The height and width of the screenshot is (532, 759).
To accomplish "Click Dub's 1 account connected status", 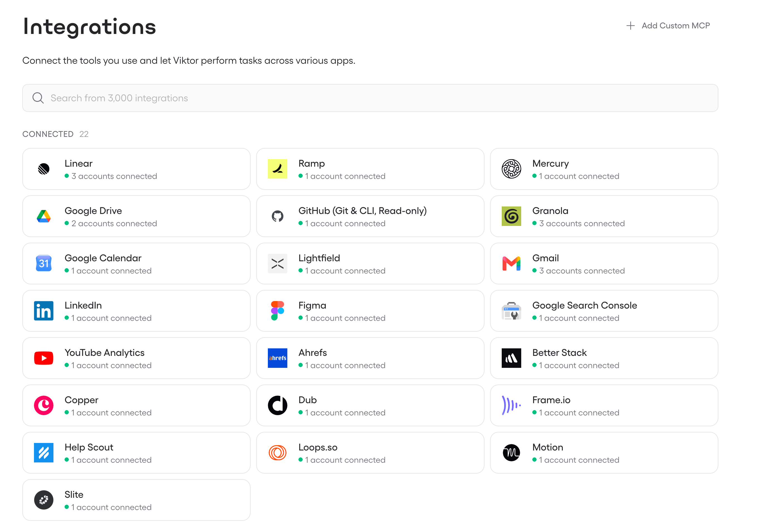I will pyautogui.click(x=342, y=412).
